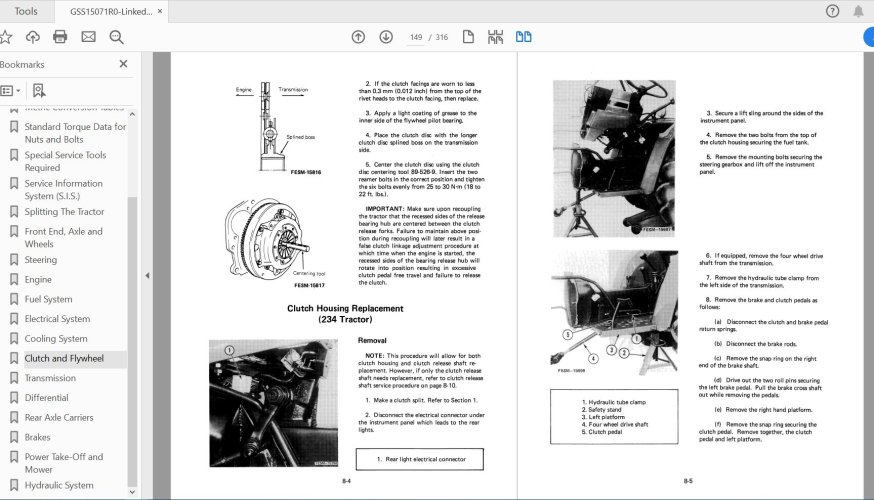Image resolution: width=874 pixels, height=500 pixels.
Task: Open the Tools tab
Action: pos(27,11)
